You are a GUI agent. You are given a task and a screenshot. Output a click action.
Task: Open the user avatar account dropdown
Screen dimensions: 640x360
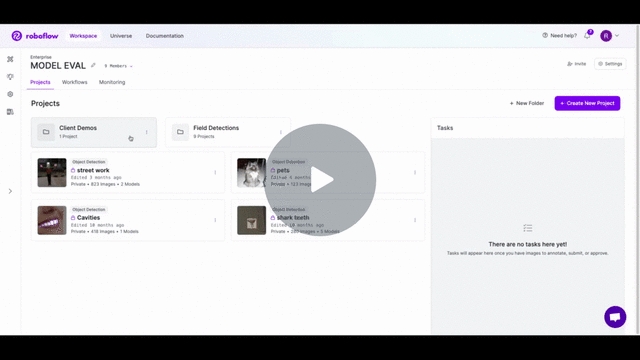click(609, 36)
